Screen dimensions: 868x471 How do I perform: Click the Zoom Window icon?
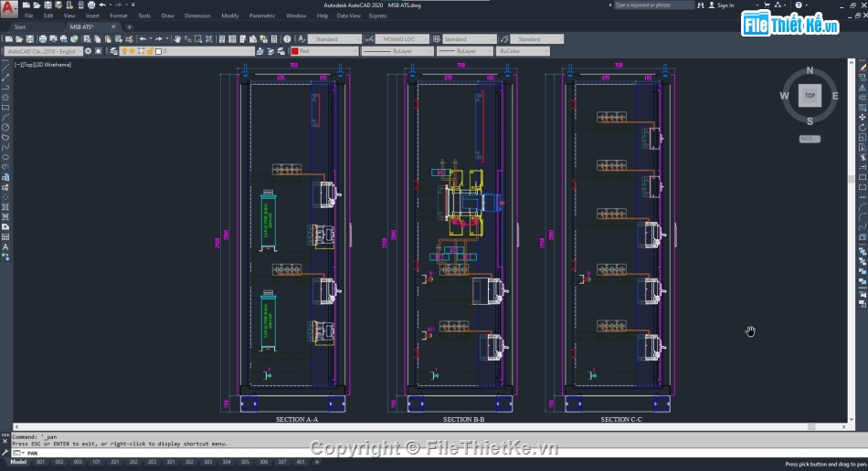click(x=198, y=39)
